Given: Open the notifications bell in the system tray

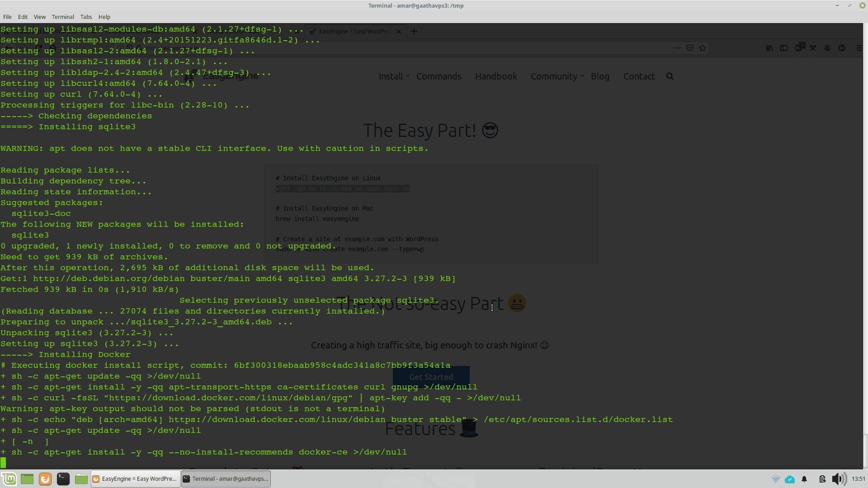Looking at the screenshot, I should [804, 479].
